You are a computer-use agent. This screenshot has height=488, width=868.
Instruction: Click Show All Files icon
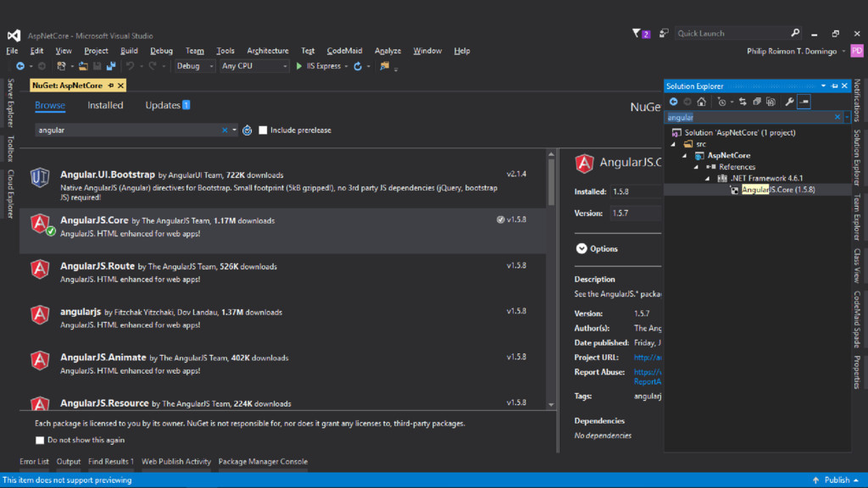(771, 102)
